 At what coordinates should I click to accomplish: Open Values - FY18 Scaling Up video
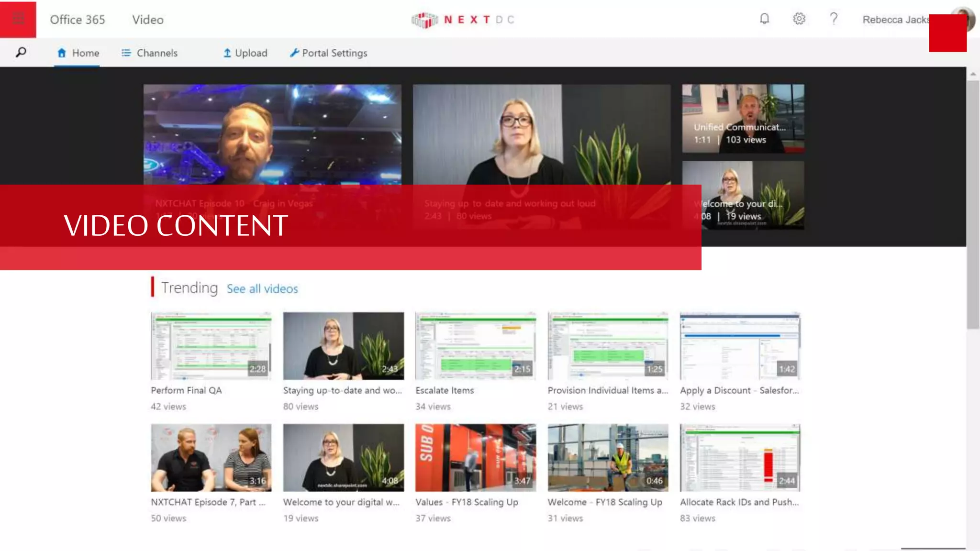click(x=475, y=458)
